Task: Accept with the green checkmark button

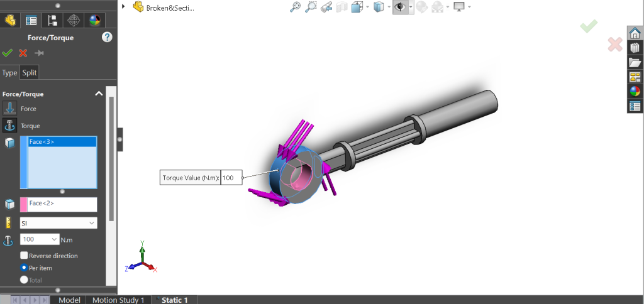Action: point(8,53)
